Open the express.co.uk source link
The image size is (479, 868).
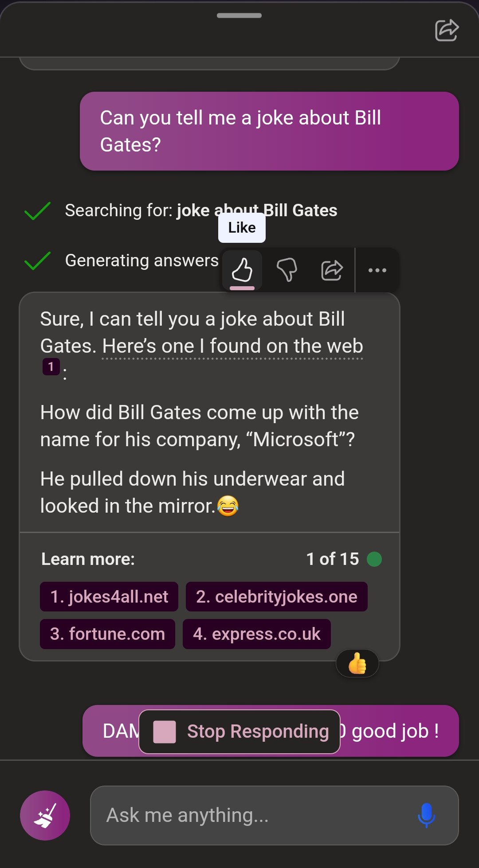(257, 634)
